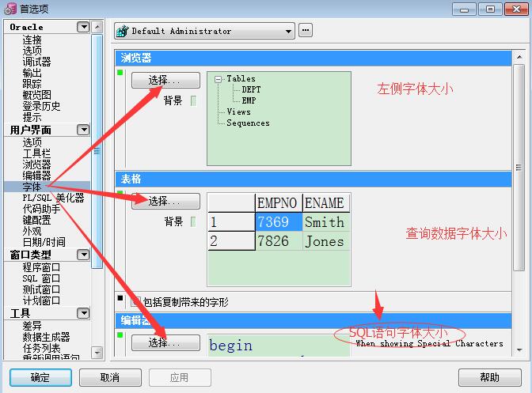Screen dimensions: 532x393
Task: Select Views in browser preview tree
Action: (238, 111)
